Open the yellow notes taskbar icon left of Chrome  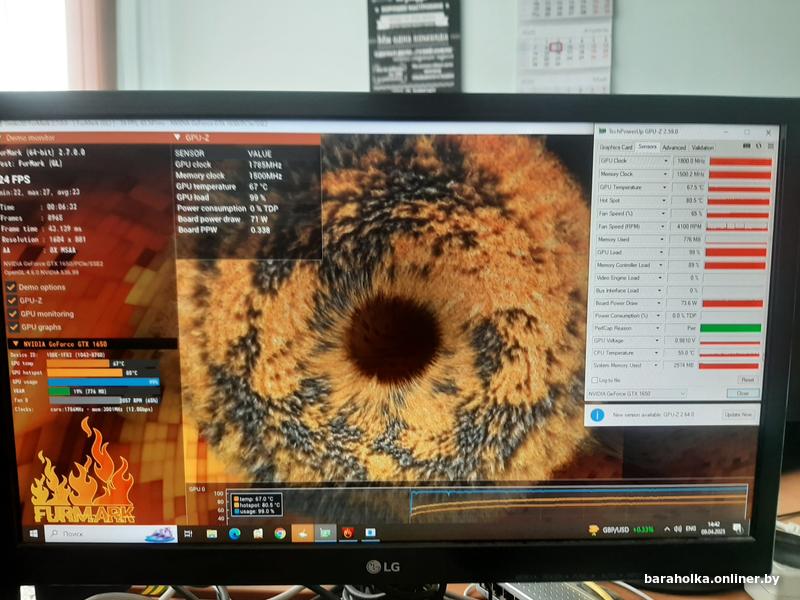point(258,534)
